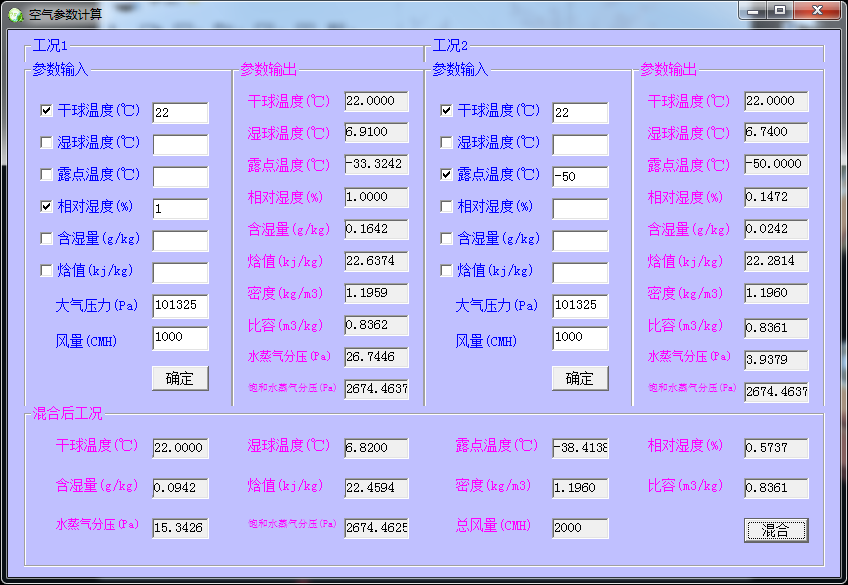Select 工况1 output 焓值 value 22.6374
Image resolution: width=848 pixels, height=585 pixels.
pos(376,261)
